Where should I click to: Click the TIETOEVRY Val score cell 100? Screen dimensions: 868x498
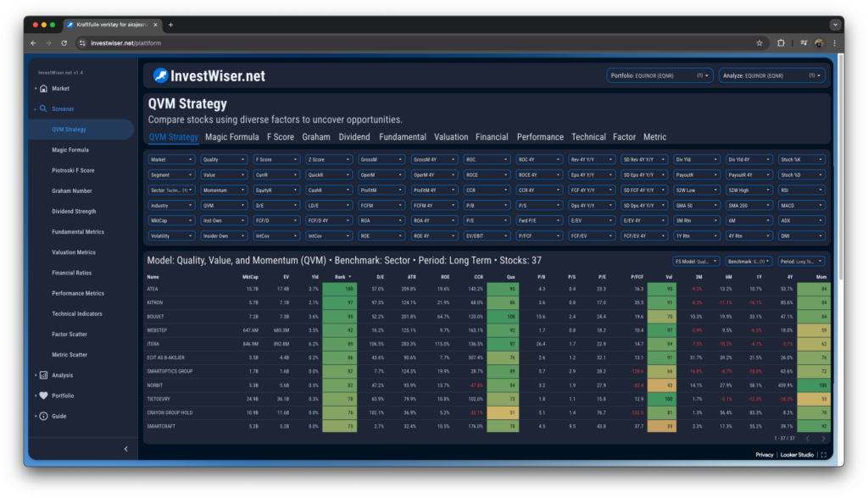(x=661, y=399)
